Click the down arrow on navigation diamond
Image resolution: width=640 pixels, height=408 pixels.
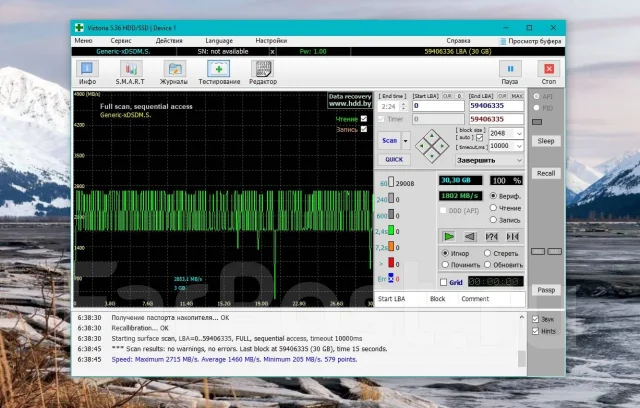[x=432, y=155]
